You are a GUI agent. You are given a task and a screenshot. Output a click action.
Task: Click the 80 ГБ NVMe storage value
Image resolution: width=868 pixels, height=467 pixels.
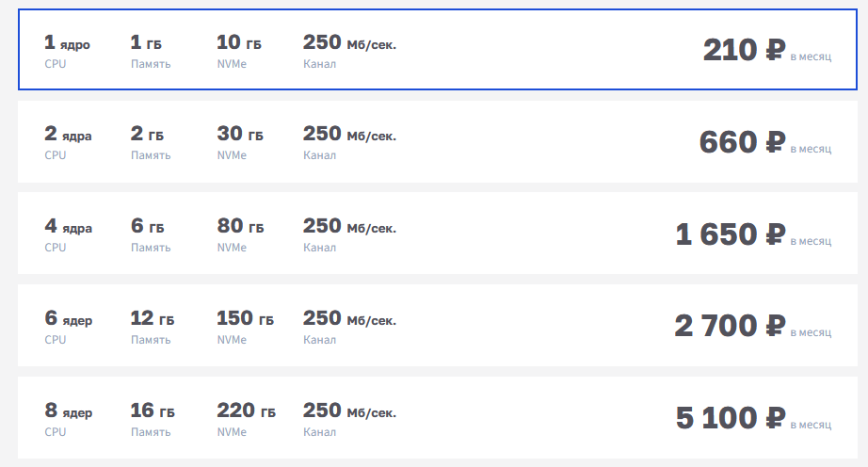[240, 227]
